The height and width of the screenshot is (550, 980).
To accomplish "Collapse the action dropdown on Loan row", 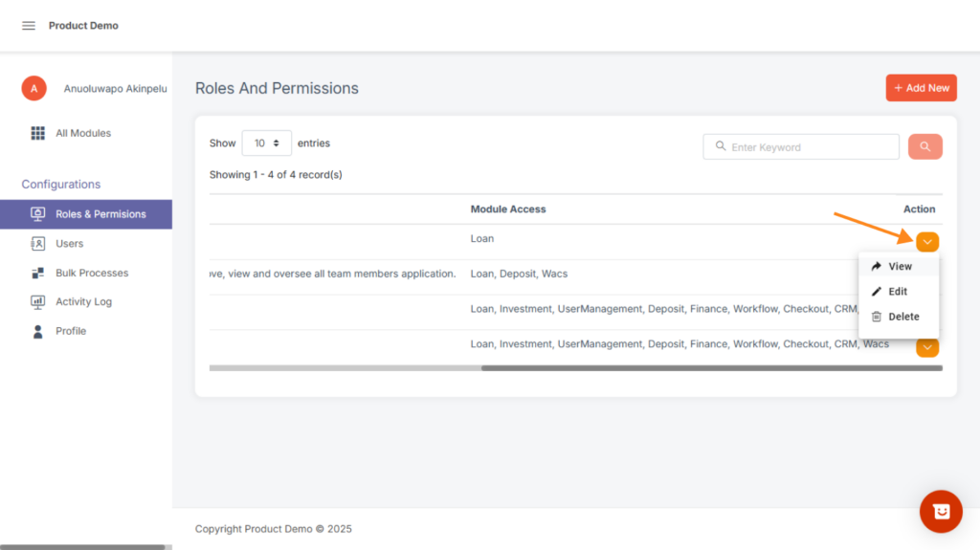I will coord(926,242).
